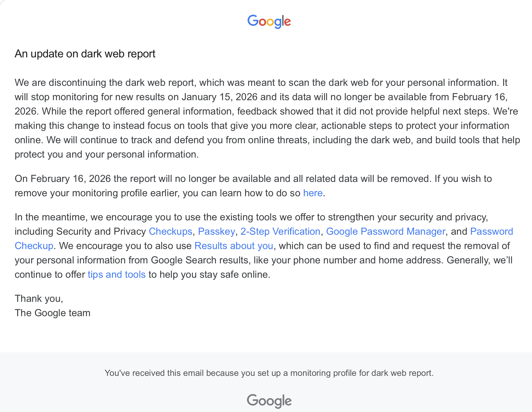Open the "here" link for removing profile

[x=313, y=193]
